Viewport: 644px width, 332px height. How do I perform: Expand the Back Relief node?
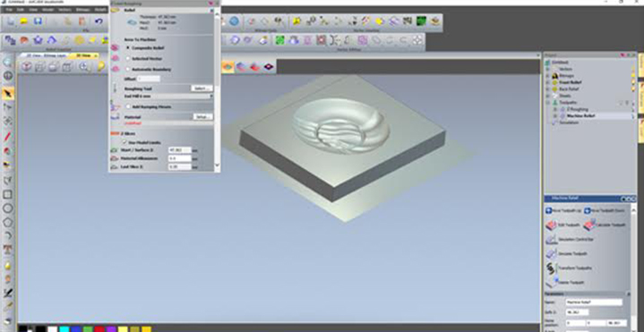(x=547, y=89)
